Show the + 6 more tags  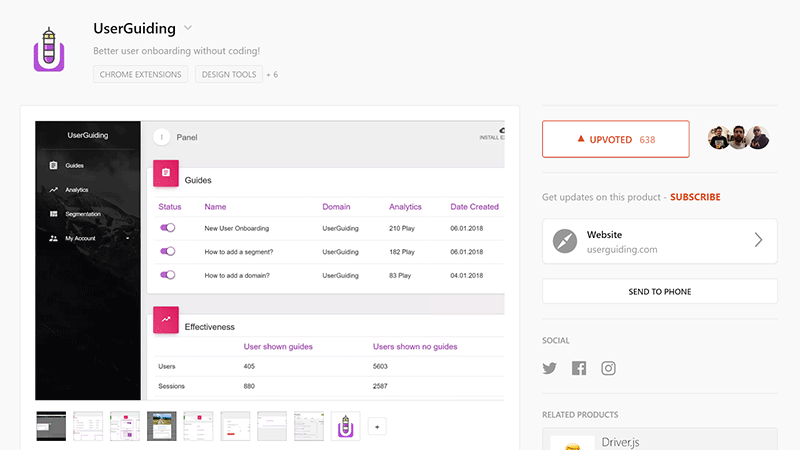point(272,74)
